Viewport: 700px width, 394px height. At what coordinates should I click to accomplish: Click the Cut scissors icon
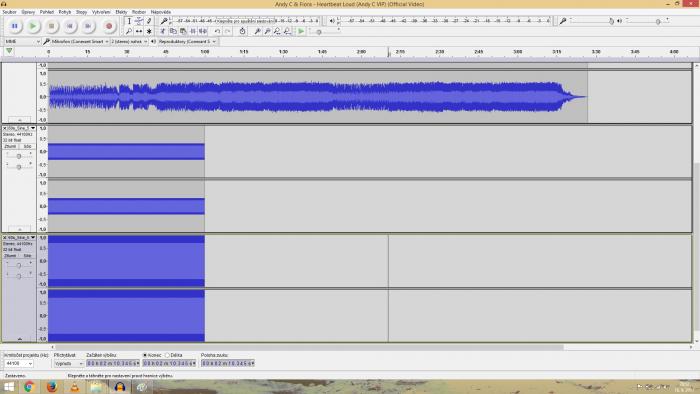point(163,31)
